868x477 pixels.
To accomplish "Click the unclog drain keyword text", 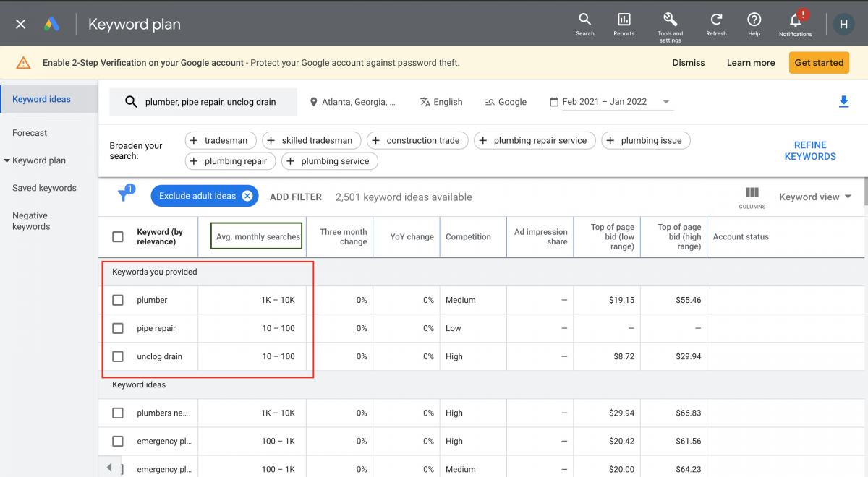I will [159, 356].
